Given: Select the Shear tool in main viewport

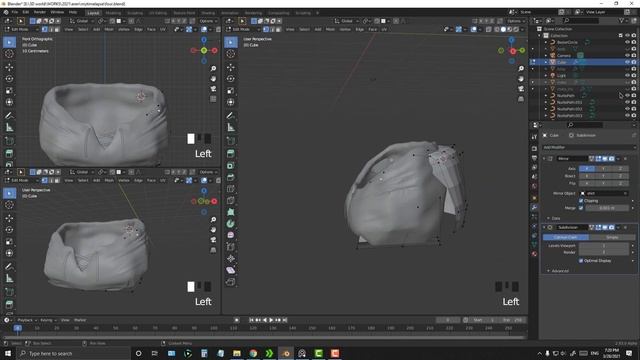Looking at the screenshot, I should [231, 270].
